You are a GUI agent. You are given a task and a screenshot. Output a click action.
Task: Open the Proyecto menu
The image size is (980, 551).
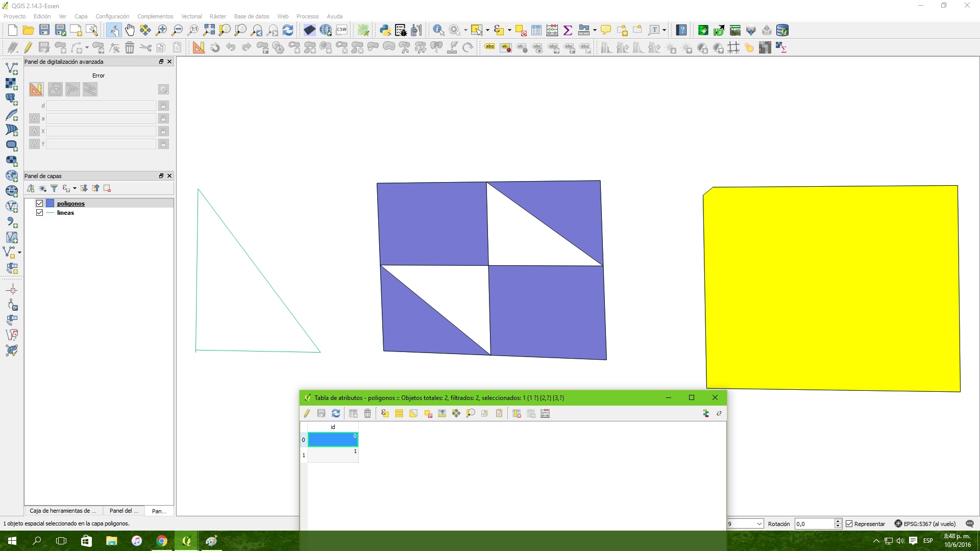point(15,16)
